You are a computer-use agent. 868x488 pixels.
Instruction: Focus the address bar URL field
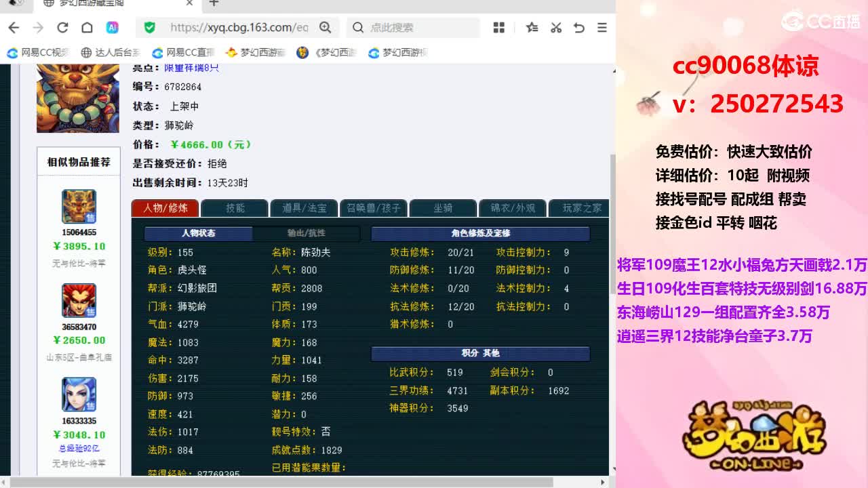tap(239, 28)
